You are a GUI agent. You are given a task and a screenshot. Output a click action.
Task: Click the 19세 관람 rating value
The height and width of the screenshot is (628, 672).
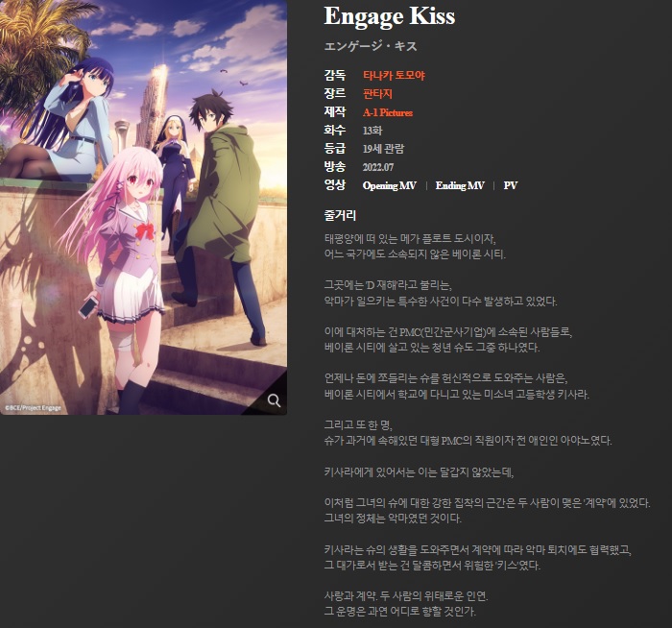383,149
